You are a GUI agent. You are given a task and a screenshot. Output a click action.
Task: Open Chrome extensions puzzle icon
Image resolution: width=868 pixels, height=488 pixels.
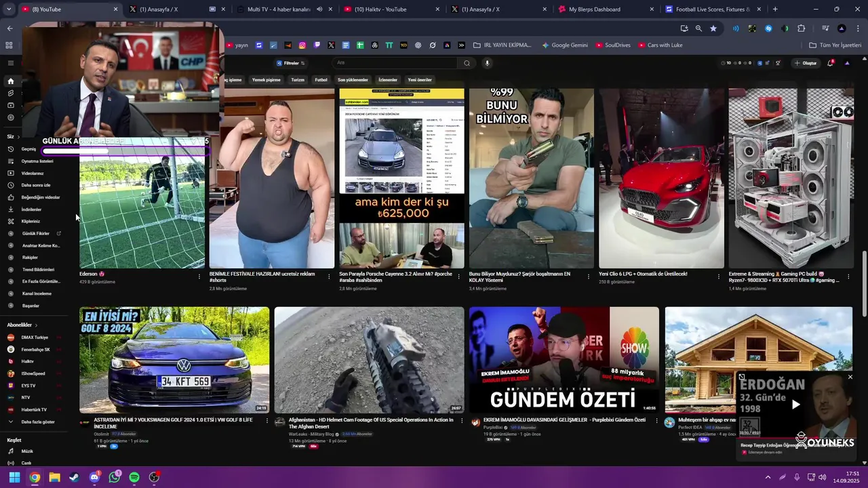[802, 28]
